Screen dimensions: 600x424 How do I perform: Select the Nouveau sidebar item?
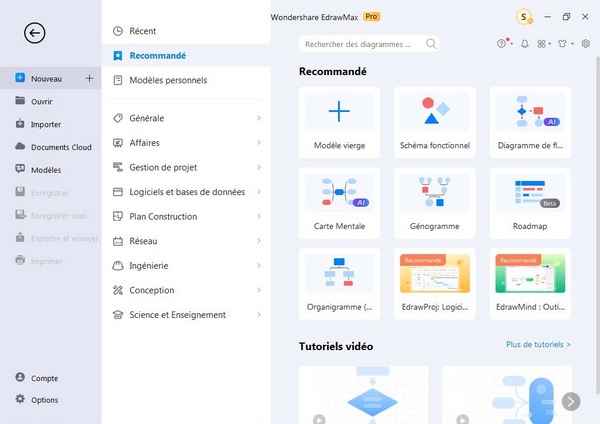click(51, 78)
